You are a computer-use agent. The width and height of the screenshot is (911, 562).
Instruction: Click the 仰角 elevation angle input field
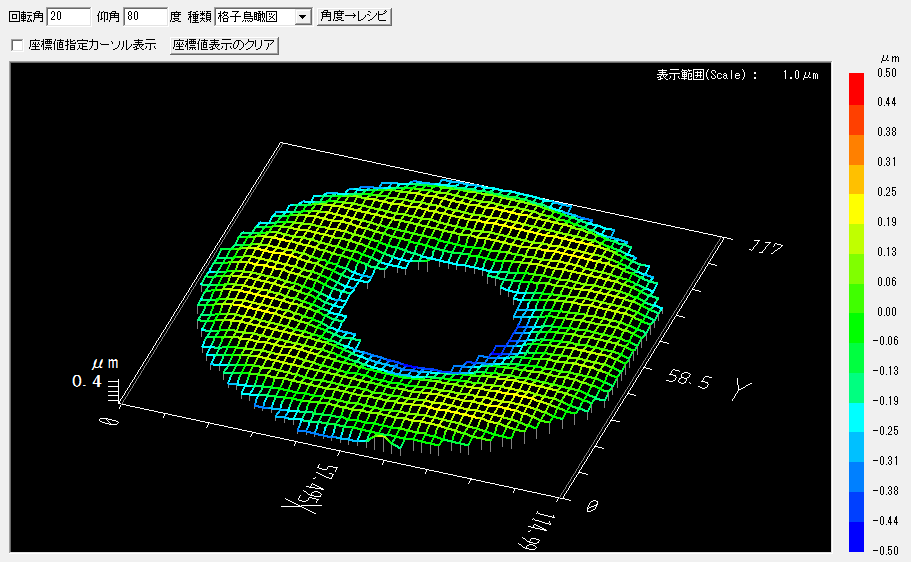tap(145, 17)
